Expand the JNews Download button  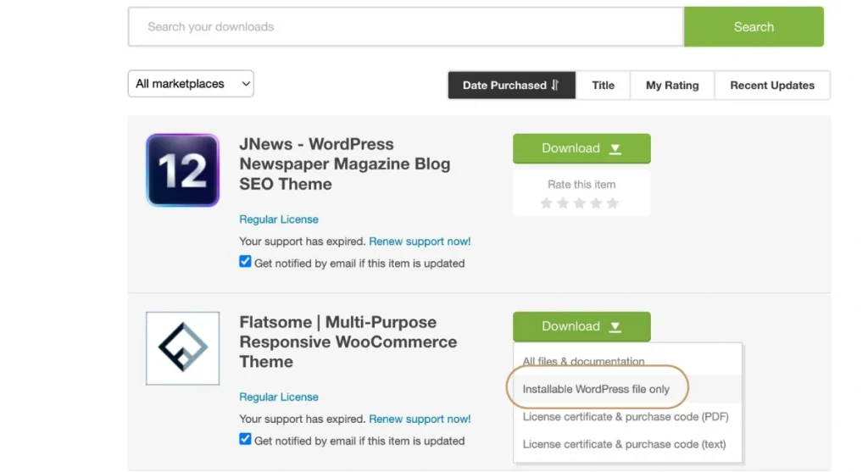[581, 148]
